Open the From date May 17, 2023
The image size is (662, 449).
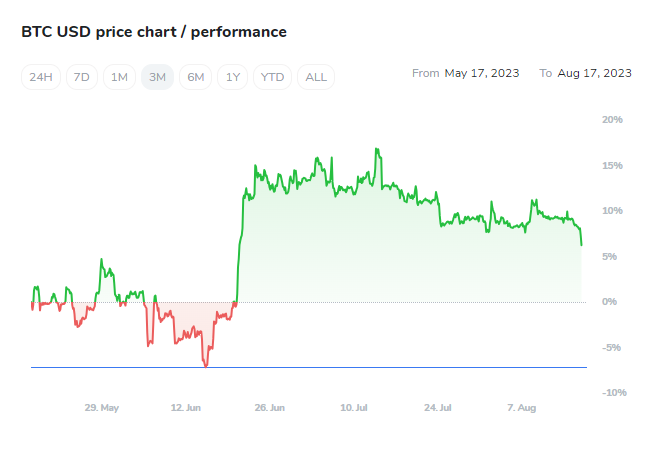pyautogui.click(x=481, y=73)
